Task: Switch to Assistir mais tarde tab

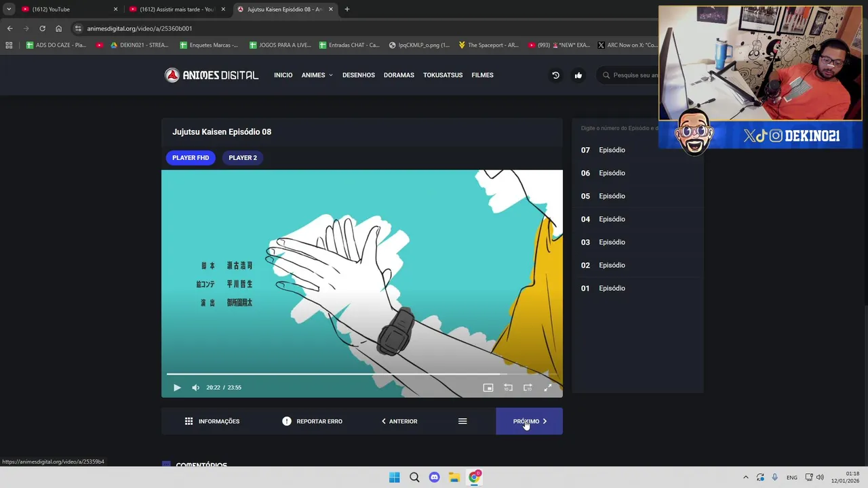Action: 176,9
